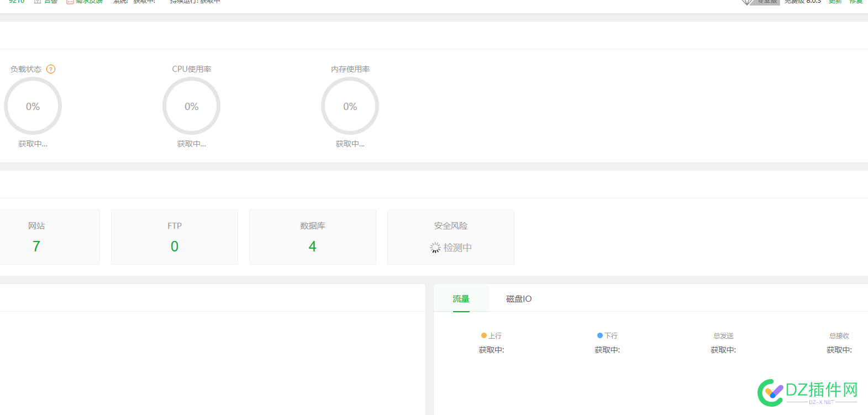
Task: Click the number 0 in FTP card
Action: tap(175, 246)
